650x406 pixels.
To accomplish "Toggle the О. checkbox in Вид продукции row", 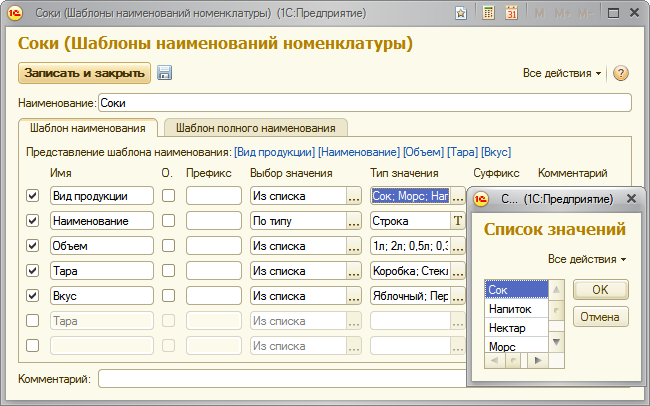I will coord(168,196).
